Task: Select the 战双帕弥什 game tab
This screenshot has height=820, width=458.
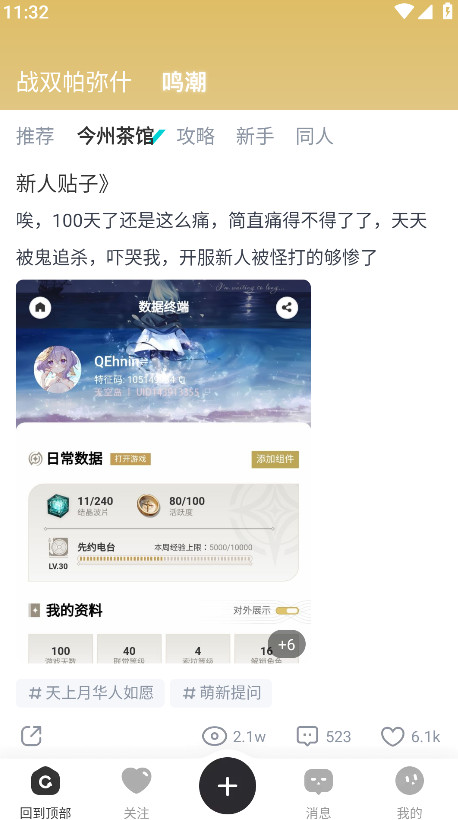Action: 73,82
